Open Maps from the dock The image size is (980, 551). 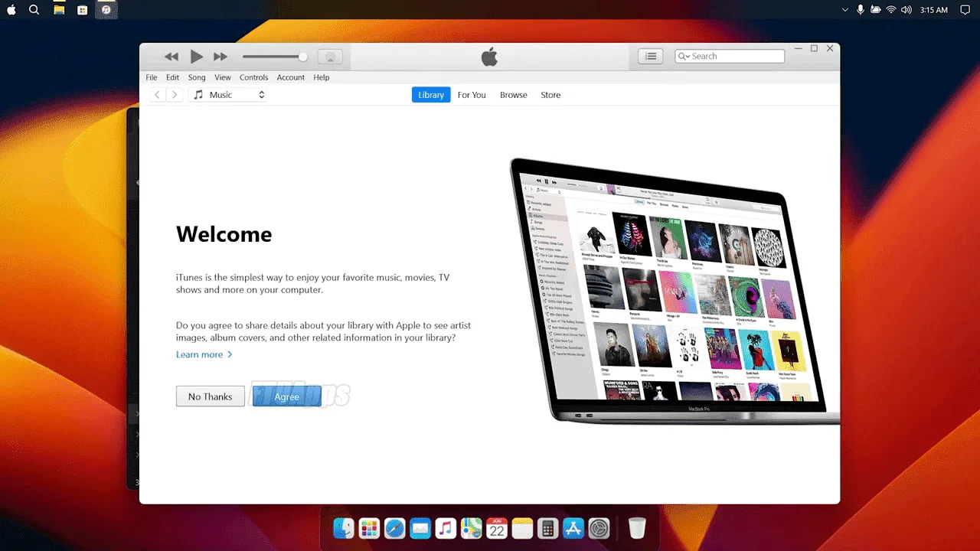(x=471, y=528)
